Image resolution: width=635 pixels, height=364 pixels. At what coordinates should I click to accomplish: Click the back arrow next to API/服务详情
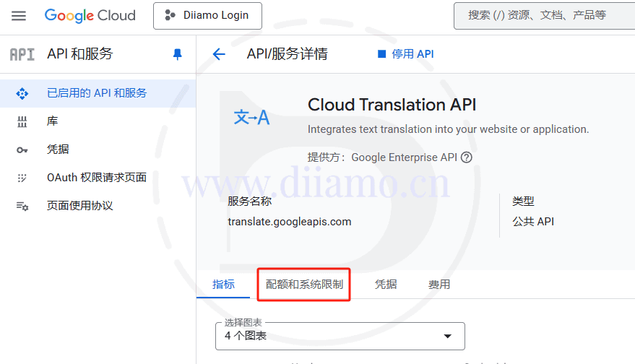pos(219,54)
